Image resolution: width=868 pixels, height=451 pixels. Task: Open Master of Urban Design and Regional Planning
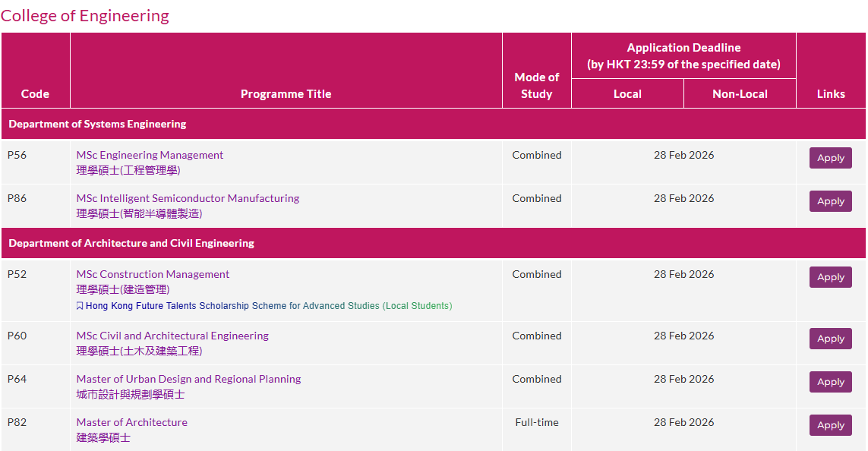point(188,379)
